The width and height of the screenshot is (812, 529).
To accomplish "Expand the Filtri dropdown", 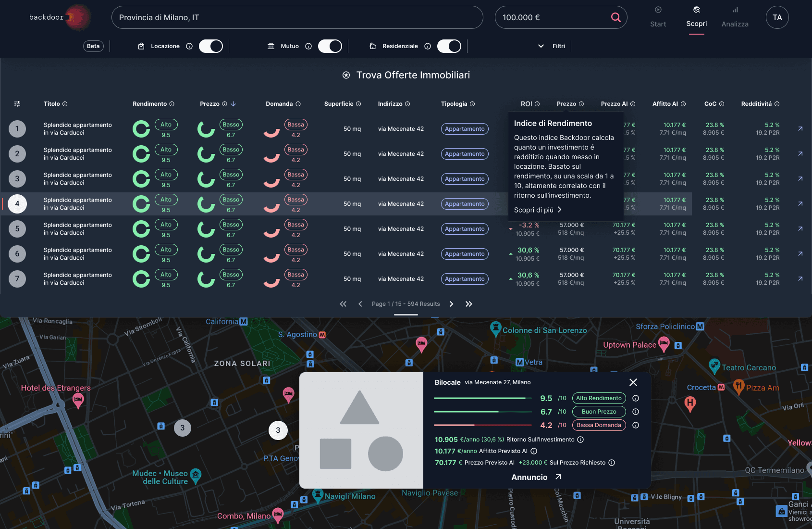I will 552,46.
